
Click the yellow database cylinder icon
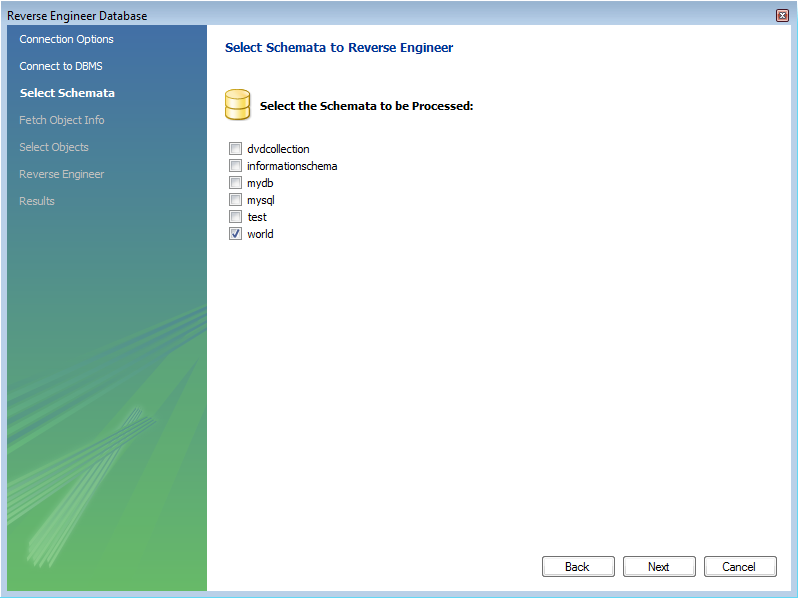(238, 103)
